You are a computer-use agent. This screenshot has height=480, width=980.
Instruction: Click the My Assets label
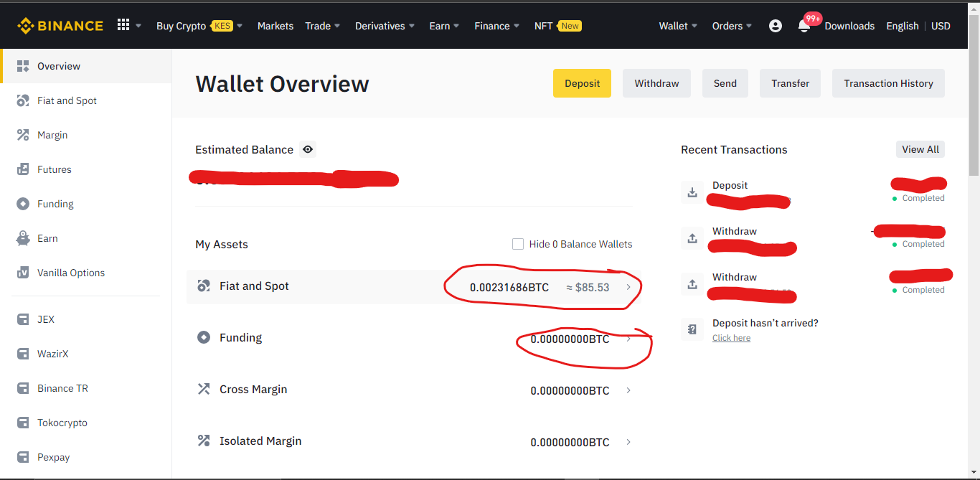pos(222,244)
